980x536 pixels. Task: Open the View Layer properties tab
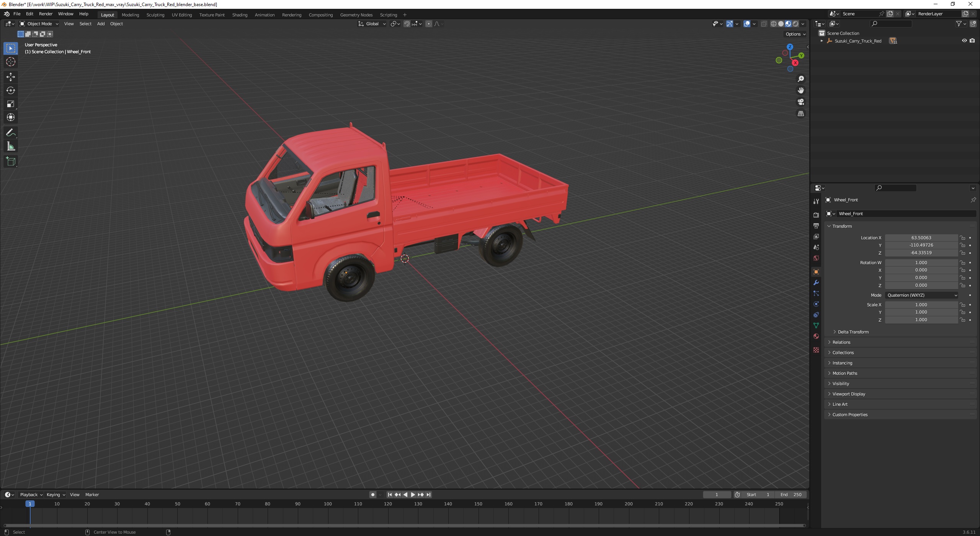tap(816, 237)
